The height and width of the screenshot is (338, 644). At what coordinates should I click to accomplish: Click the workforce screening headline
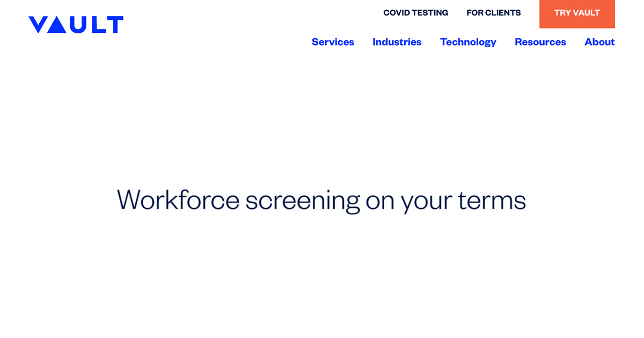tap(322, 201)
